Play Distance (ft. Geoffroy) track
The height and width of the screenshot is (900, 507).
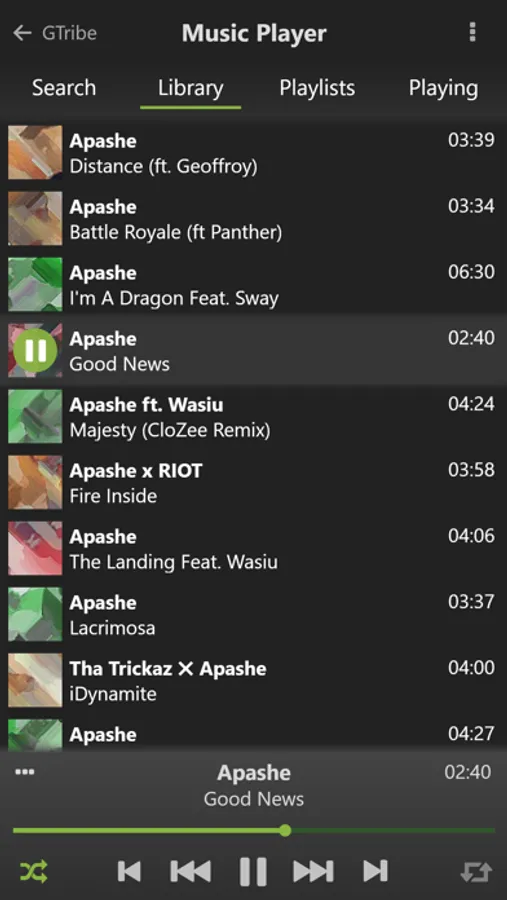pyautogui.click(x=253, y=153)
